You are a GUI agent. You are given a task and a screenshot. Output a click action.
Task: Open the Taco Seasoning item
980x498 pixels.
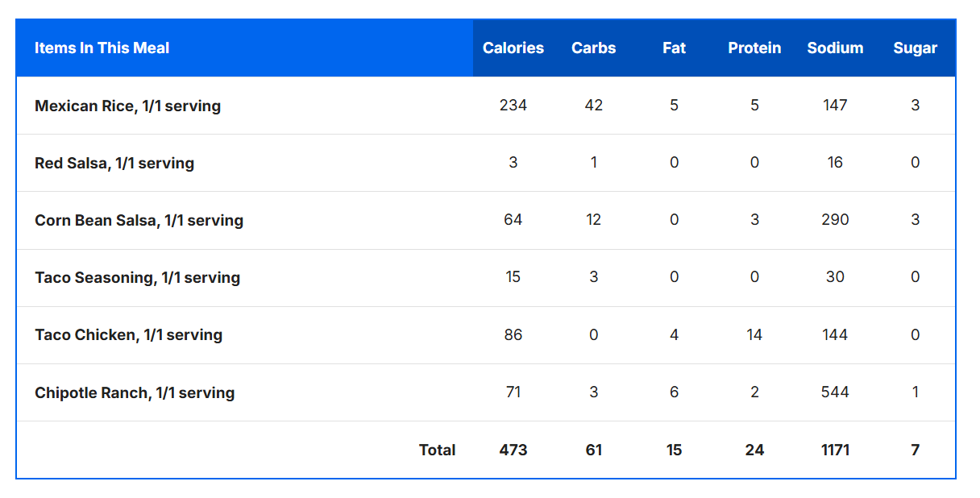click(137, 277)
